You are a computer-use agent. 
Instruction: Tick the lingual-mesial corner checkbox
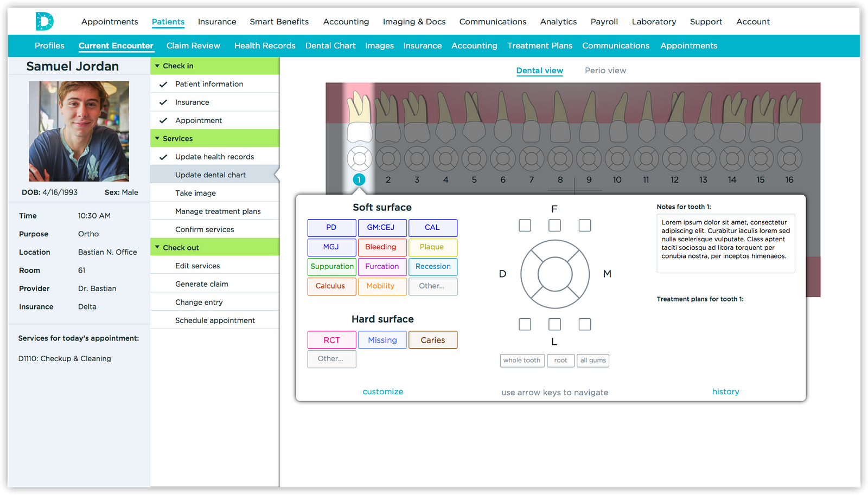(x=584, y=324)
